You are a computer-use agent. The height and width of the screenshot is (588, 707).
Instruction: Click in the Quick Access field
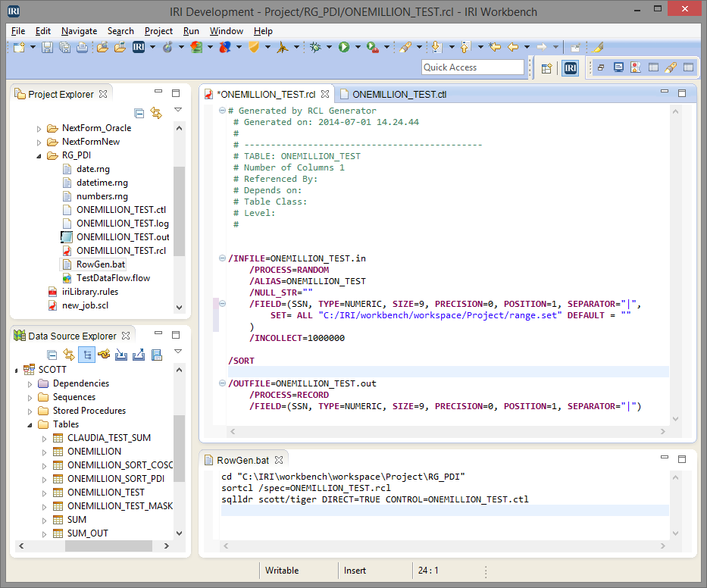(x=473, y=67)
